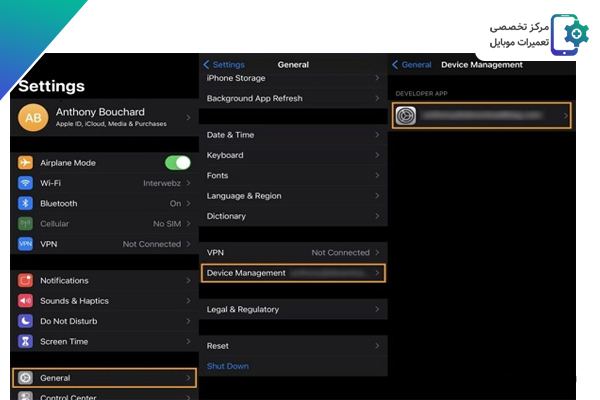Open iPhone Storage
Viewport: 600px width, 400px height.
click(293, 79)
